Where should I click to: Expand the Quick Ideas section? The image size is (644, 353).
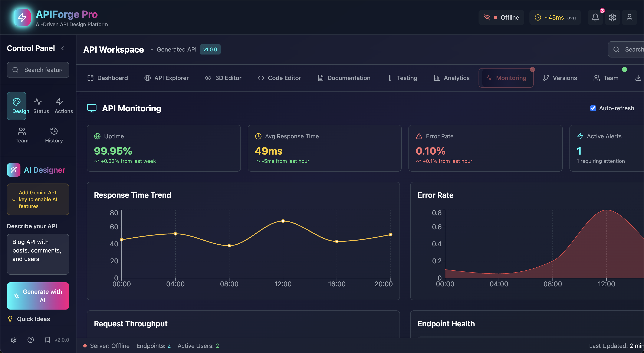point(33,319)
